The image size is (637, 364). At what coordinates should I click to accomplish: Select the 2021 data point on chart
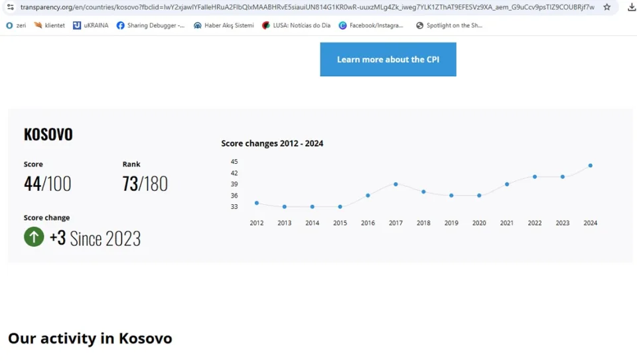tap(507, 184)
